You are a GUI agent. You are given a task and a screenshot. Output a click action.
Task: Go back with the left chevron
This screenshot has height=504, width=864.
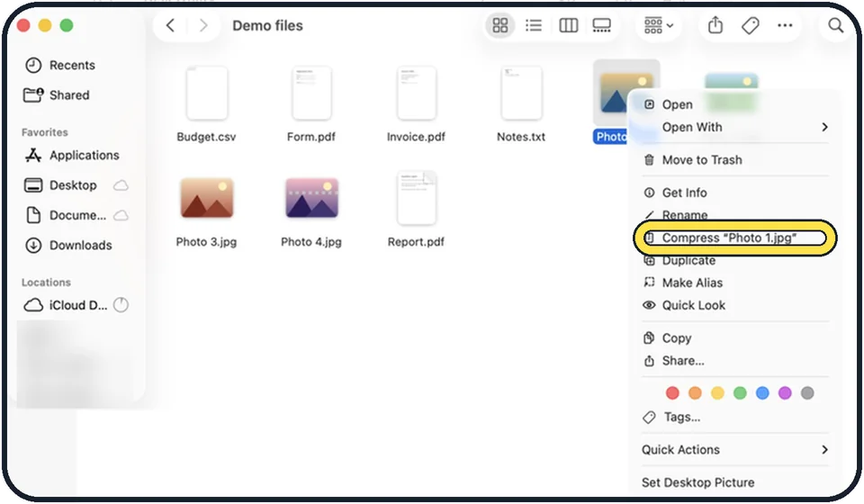coord(170,25)
